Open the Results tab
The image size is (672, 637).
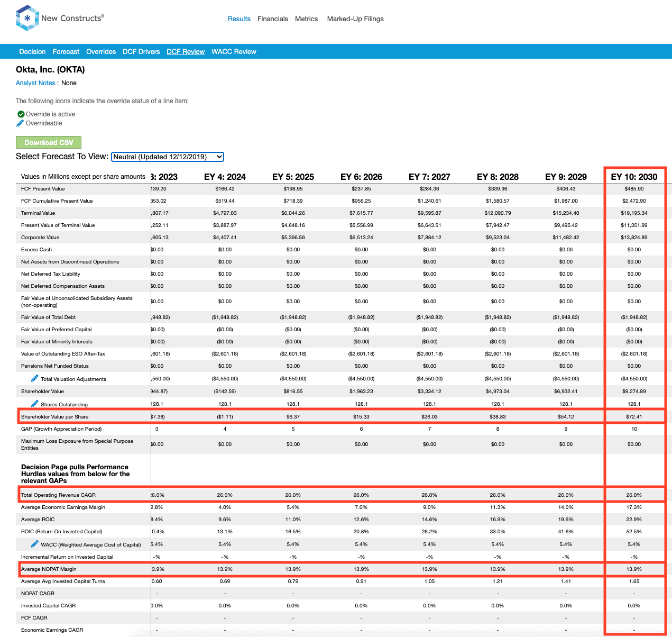(x=239, y=19)
